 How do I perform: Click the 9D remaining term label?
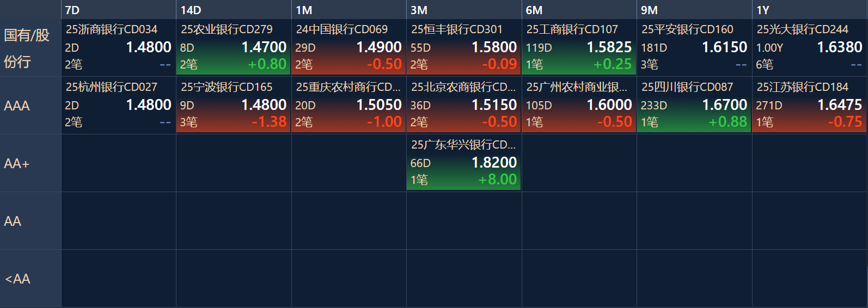point(187,106)
